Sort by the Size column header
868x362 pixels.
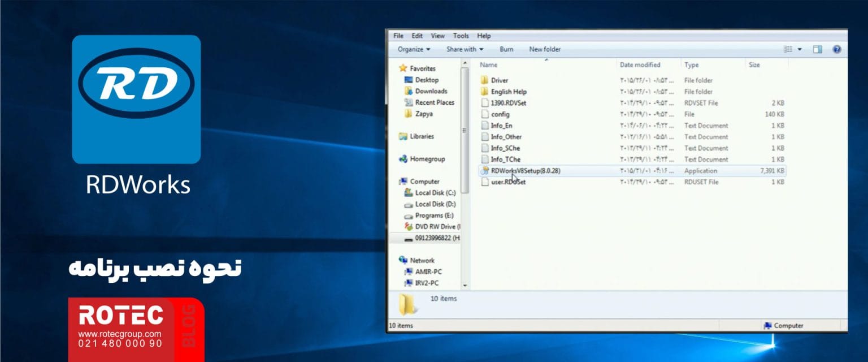pyautogui.click(x=754, y=65)
